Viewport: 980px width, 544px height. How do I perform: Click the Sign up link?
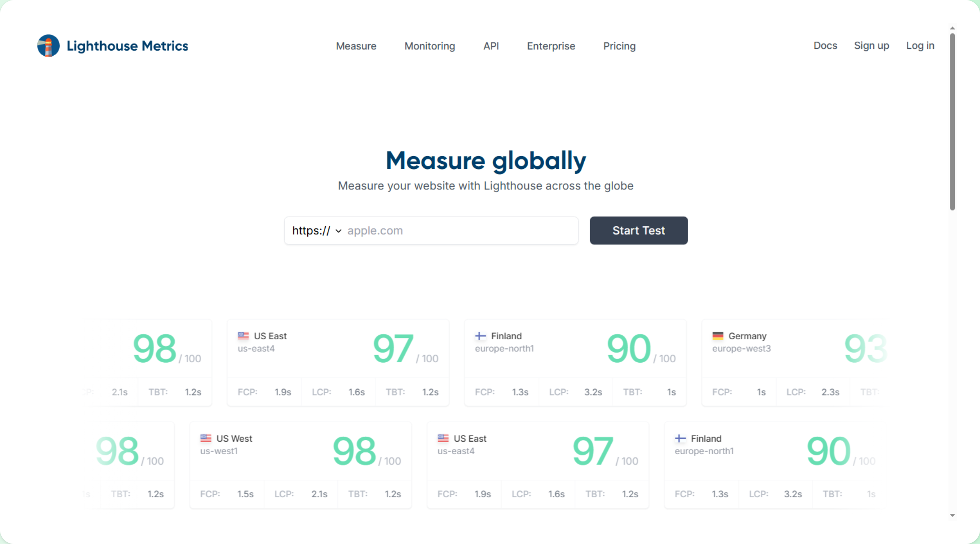pos(871,46)
